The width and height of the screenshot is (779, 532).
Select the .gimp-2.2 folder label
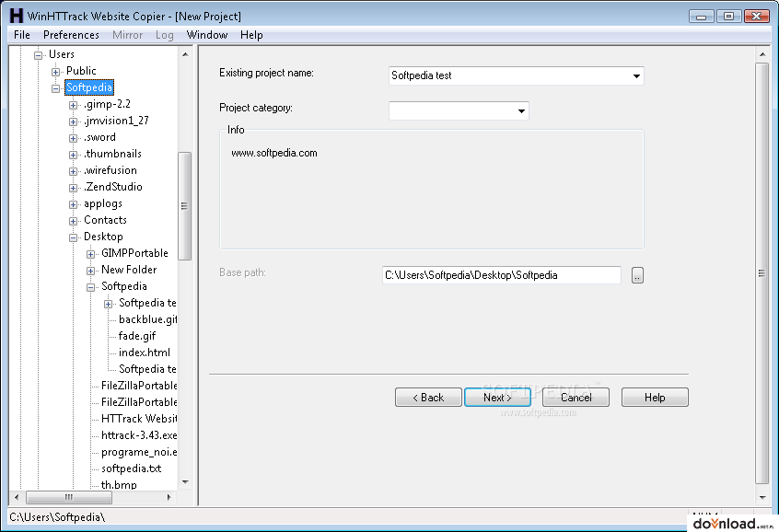(x=108, y=104)
